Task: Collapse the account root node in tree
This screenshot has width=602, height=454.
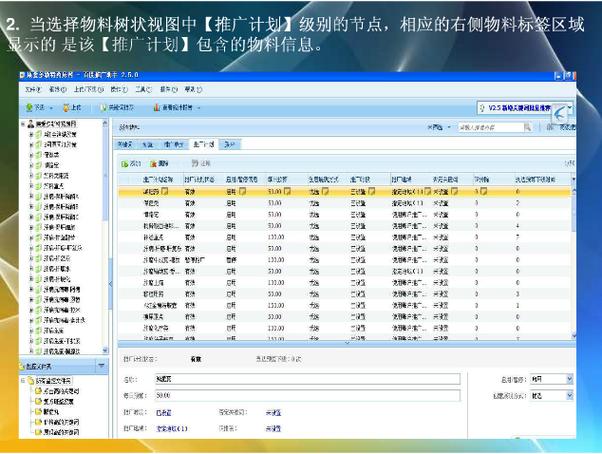Action: (x=23, y=124)
